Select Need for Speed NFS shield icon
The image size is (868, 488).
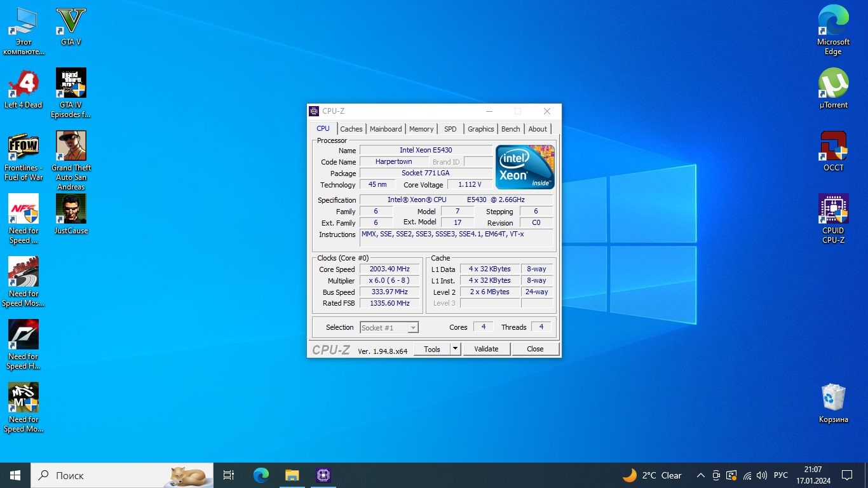(x=24, y=219)
